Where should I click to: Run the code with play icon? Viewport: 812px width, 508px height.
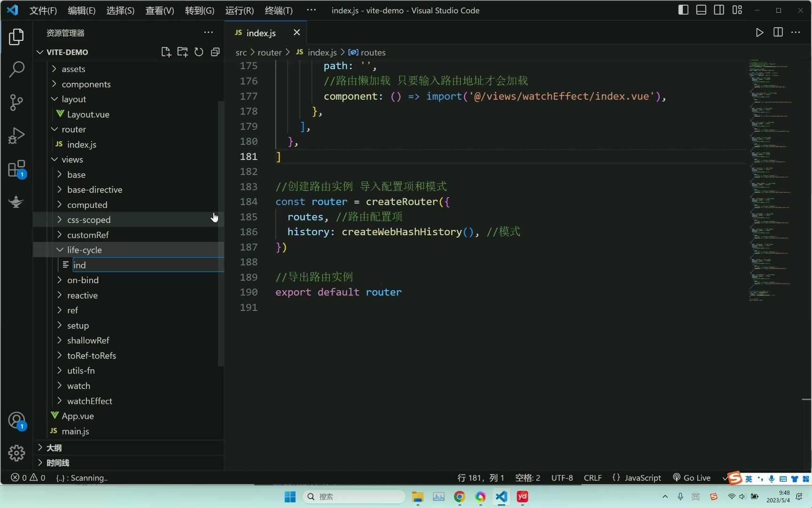[x=759, y=32]
